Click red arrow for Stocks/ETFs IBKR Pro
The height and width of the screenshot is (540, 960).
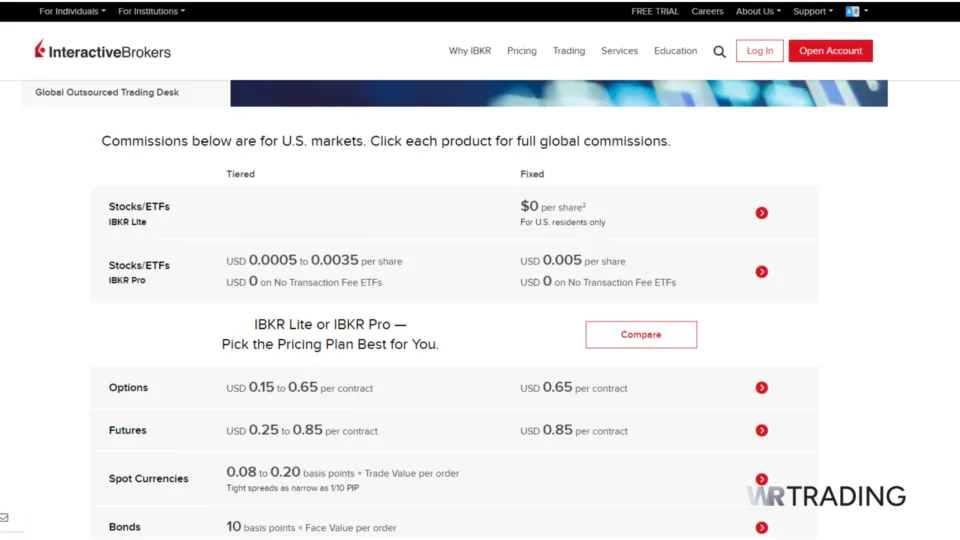tap(762, 272)
